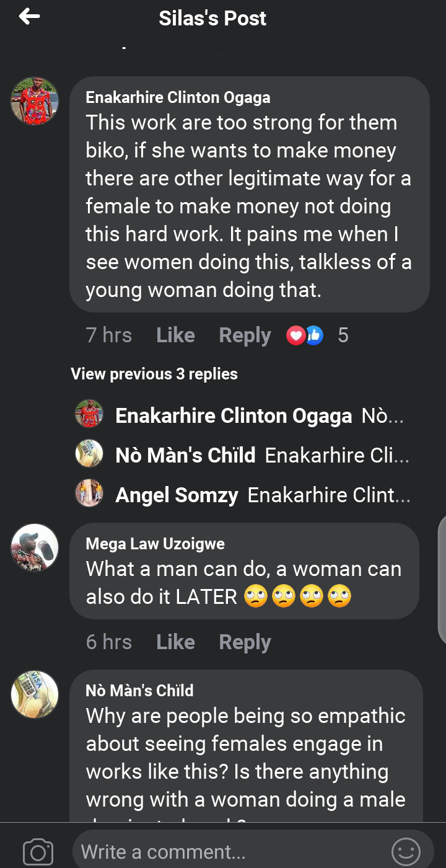Tap the back arrow icon
Viewport: 446px width, 868px height.
coord(29,17)
